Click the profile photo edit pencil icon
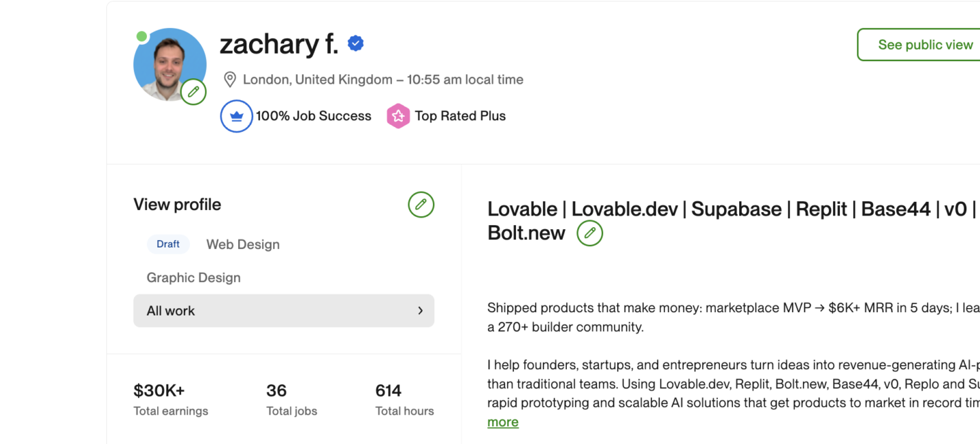The image size is (980, 444). [x=193, y=92]
